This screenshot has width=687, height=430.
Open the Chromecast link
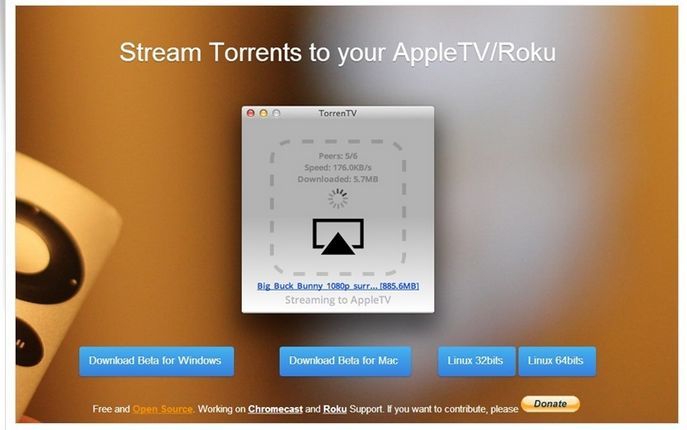point(275,409)
